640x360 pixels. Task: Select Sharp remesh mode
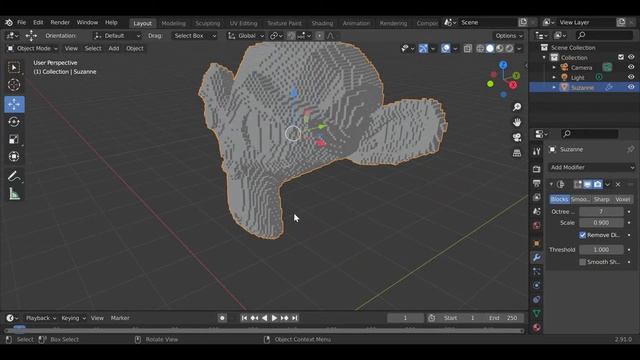click(x=602, y=199)
